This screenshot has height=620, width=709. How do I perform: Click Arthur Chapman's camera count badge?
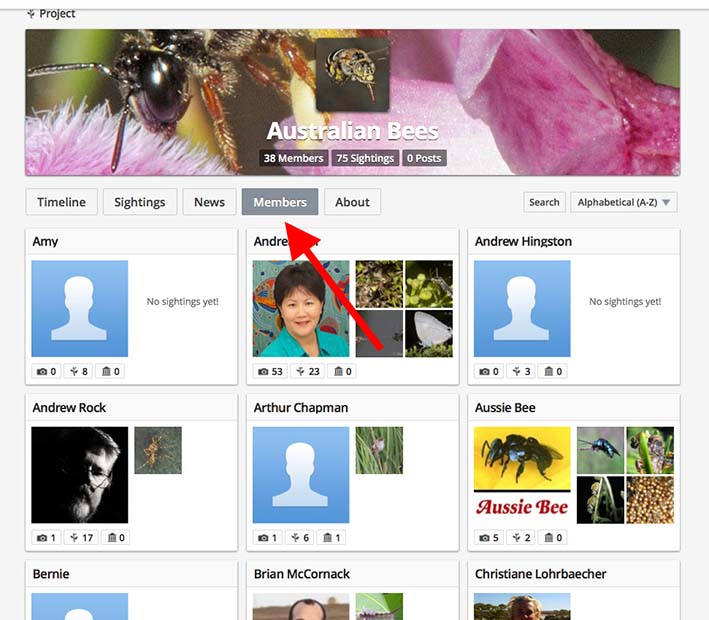268,538
